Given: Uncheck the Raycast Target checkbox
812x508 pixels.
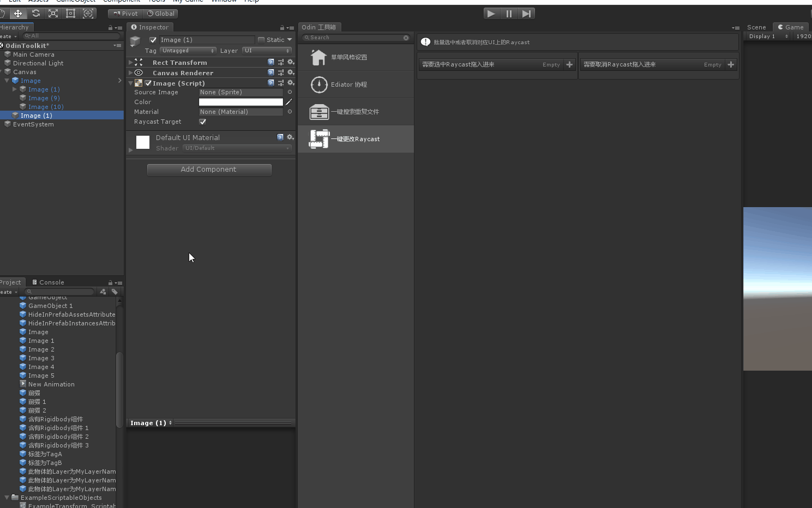Looking at the screenshot, I should (203, 122).
